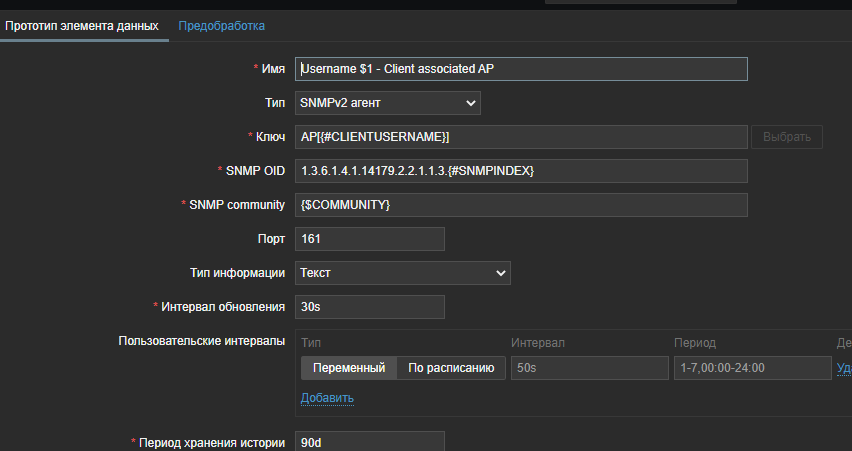The image size is (852, 451).
Task: Click the Период field with 1-7,00:00-24:00
Action: (751, 368)
